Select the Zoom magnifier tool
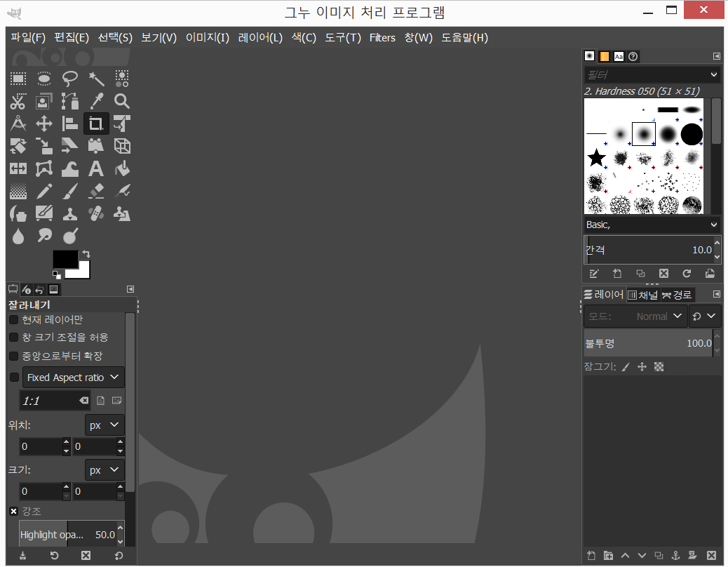The width and height of the screenshot is (728, 567). [x=122, y=101]
